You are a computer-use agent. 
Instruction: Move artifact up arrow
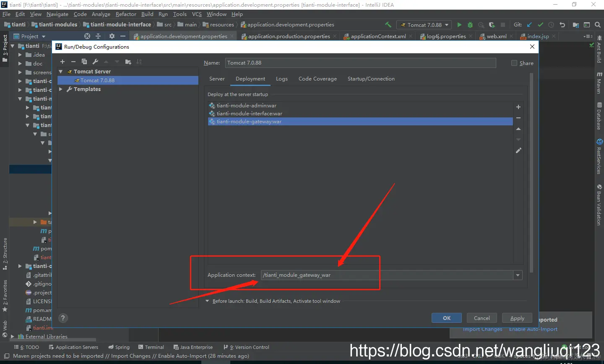518,129
